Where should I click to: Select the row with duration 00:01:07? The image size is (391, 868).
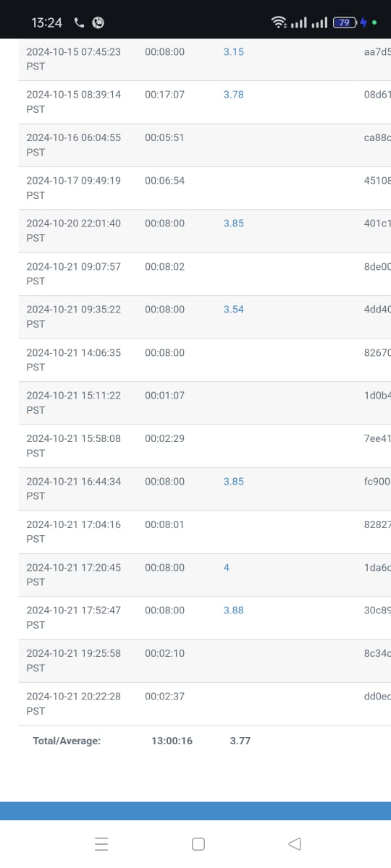(x=205, y=403)
